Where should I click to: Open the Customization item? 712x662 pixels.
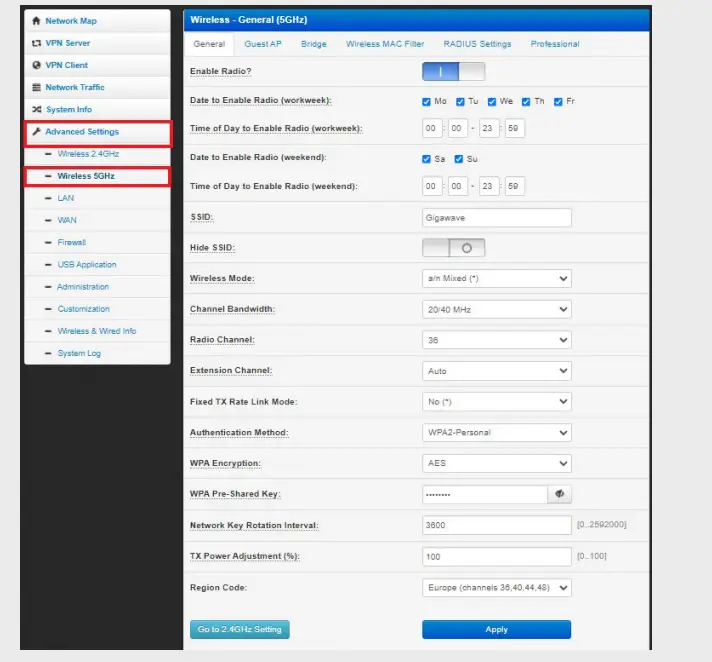(84, 309)
